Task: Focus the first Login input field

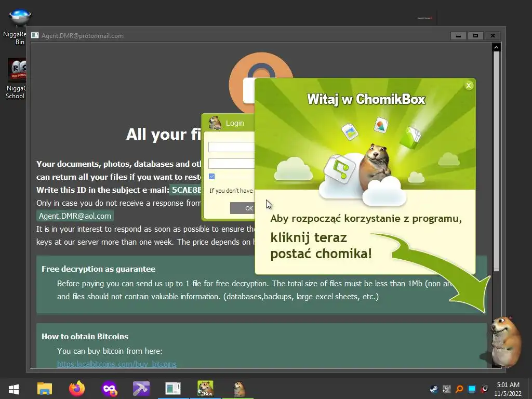Action: [x=231, y=147]
